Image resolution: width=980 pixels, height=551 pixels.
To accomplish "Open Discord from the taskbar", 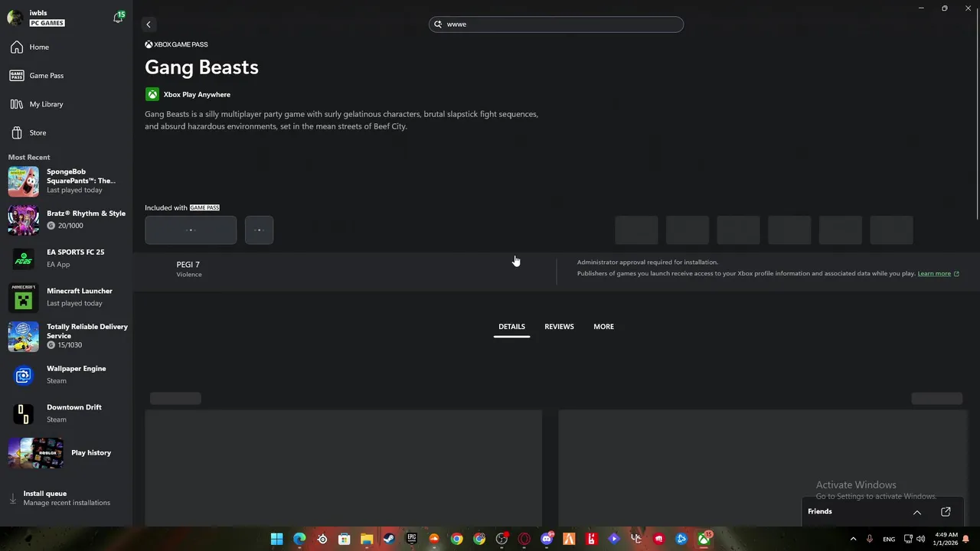I will (x=547, y=539).
